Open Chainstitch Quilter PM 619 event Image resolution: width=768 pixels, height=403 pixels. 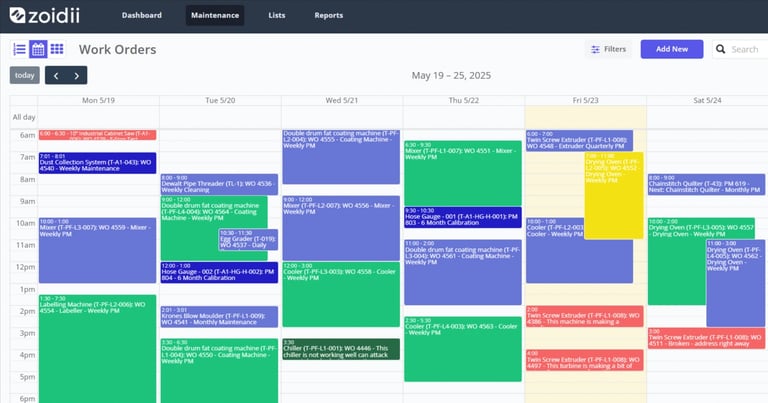tap(706, 184)
